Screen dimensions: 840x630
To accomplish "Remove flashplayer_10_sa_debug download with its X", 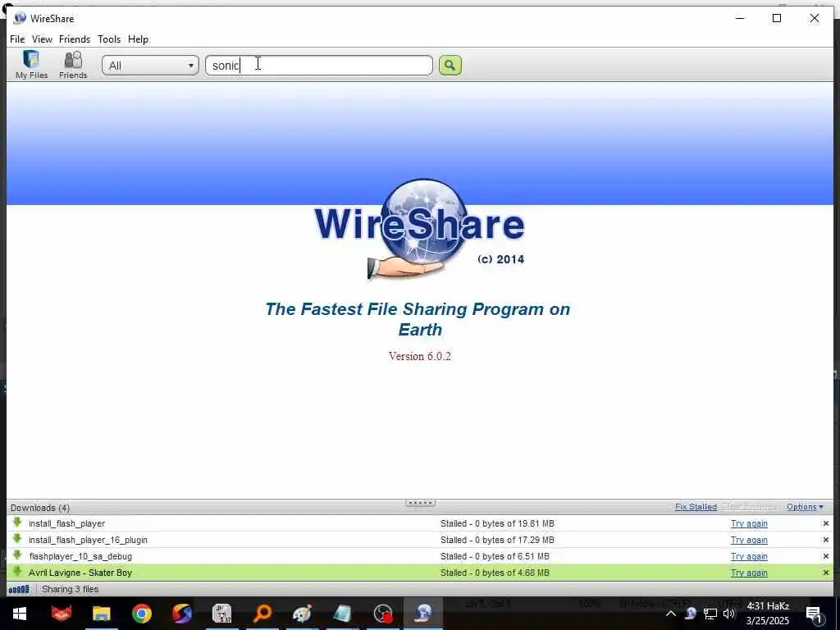I will coord(825,557).
